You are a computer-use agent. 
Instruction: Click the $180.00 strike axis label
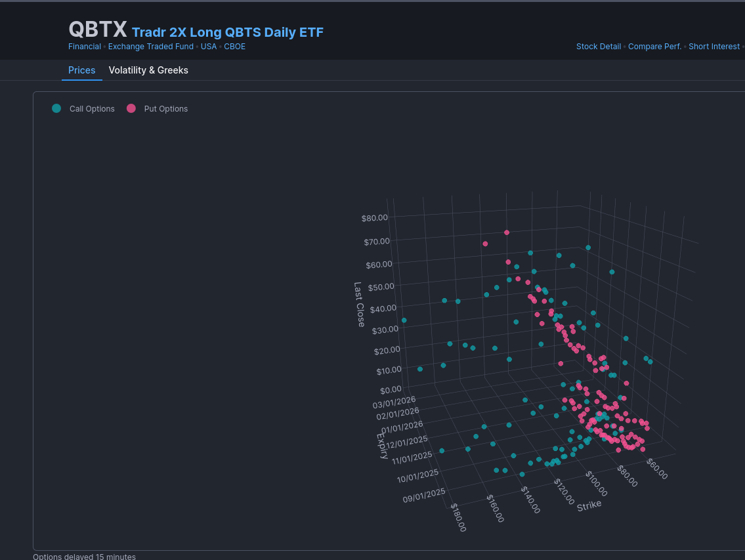click(x=459, y=517)
